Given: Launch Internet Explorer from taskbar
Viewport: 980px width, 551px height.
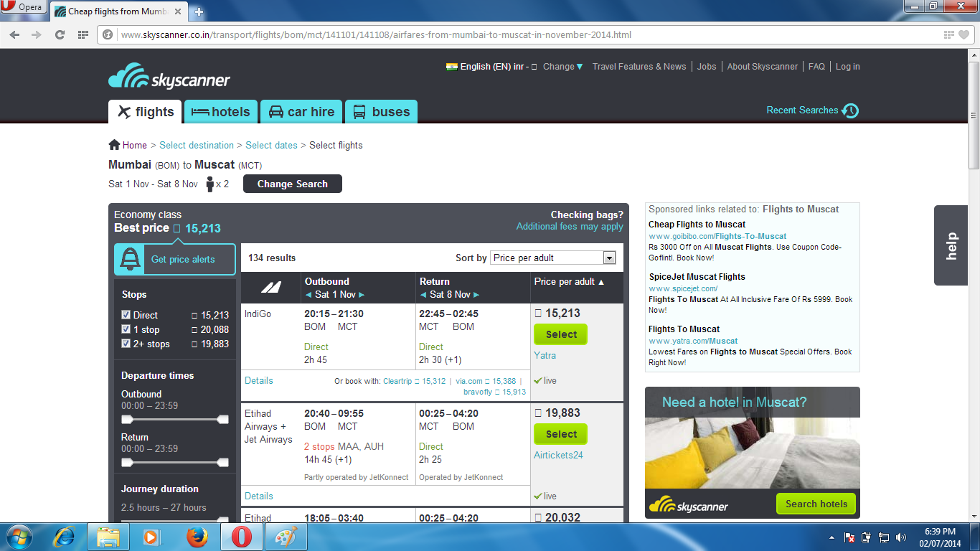Looking at the screenshot, I should click(65, 537).
